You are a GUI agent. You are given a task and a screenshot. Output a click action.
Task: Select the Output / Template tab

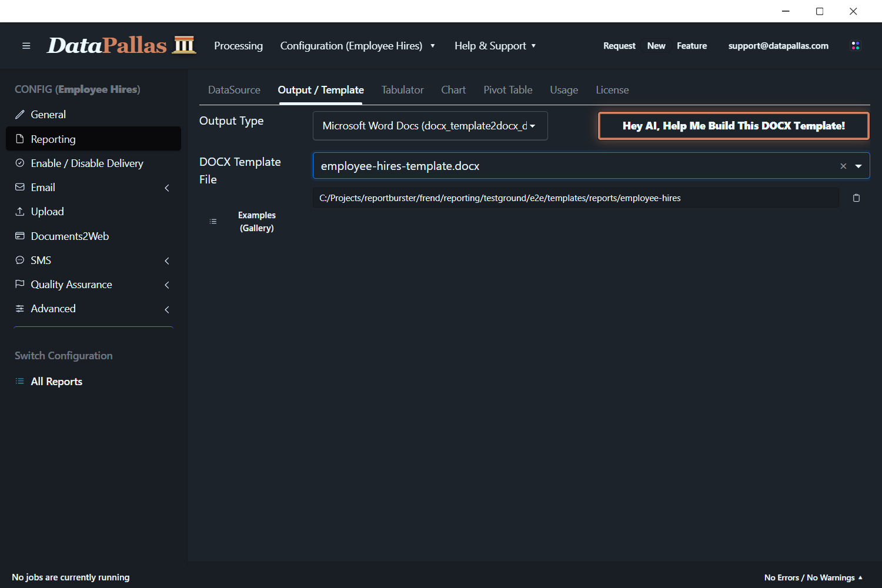point(321,90)
